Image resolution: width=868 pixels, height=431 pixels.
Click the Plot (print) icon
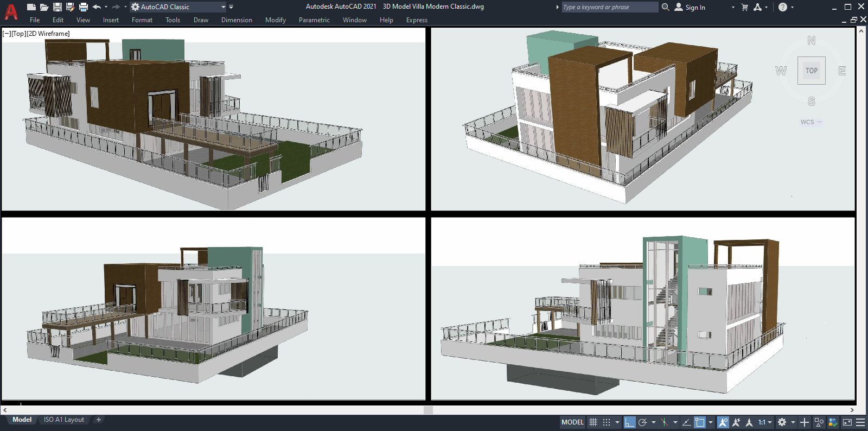(83, 7)
